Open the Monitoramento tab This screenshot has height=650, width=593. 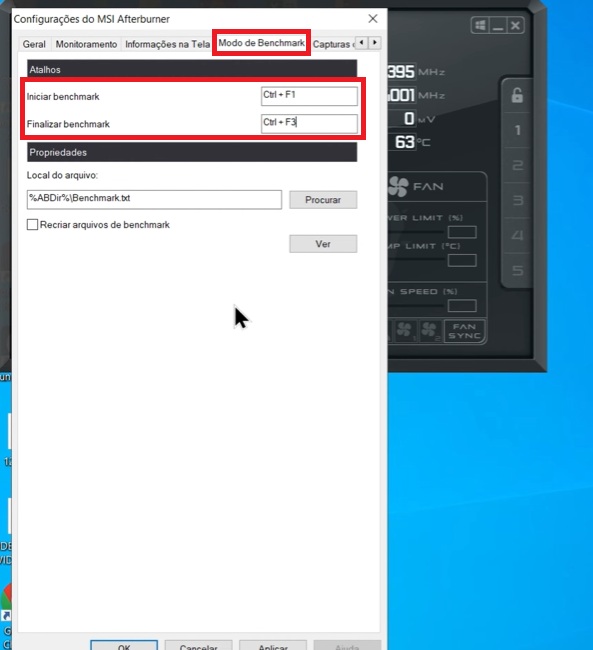point(86,44)
